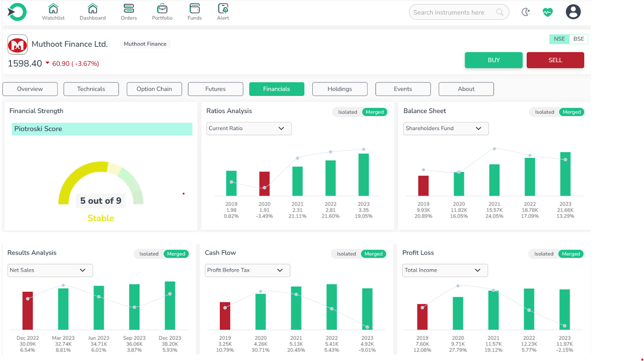Set Results Analysis to Isolated
644x361 pixels.
coord(149,254)
